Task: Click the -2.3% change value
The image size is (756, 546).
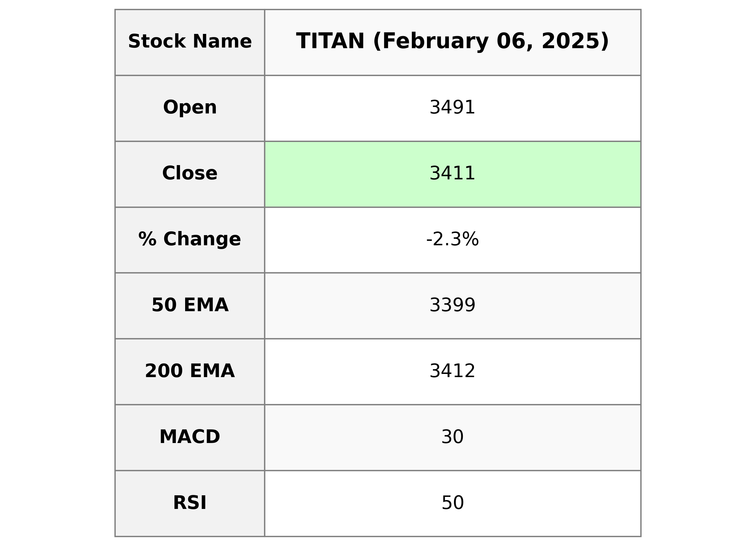Action: tap(452, 239)
